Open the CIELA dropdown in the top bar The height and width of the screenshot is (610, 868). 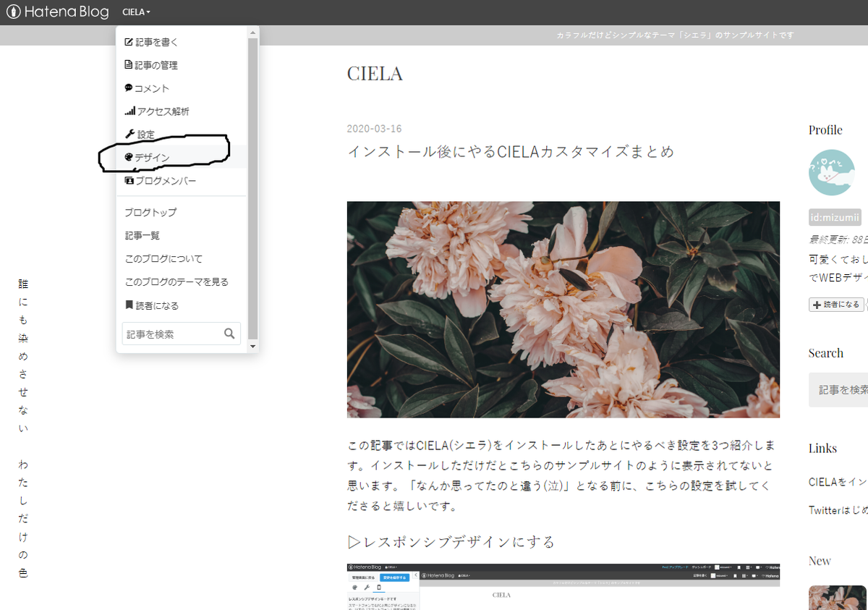pos(135,12)
